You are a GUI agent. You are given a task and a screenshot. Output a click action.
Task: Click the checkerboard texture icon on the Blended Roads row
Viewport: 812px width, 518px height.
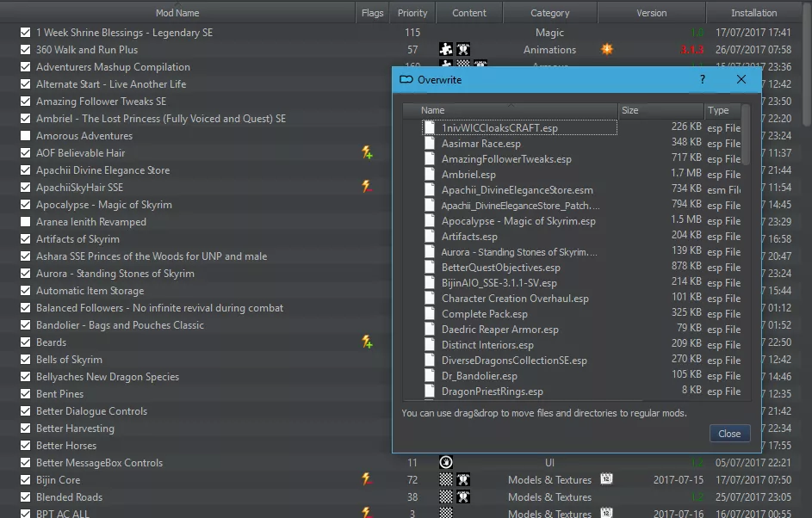[x=446, y=496]
